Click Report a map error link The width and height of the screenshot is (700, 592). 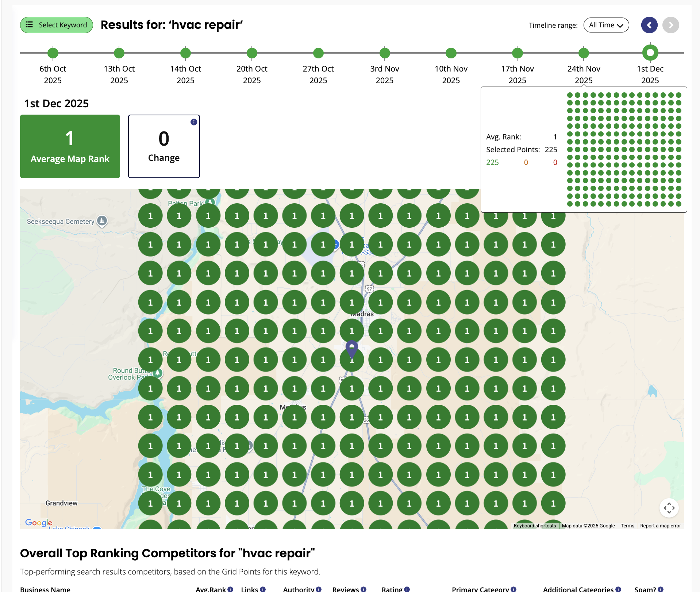point(660,526)
